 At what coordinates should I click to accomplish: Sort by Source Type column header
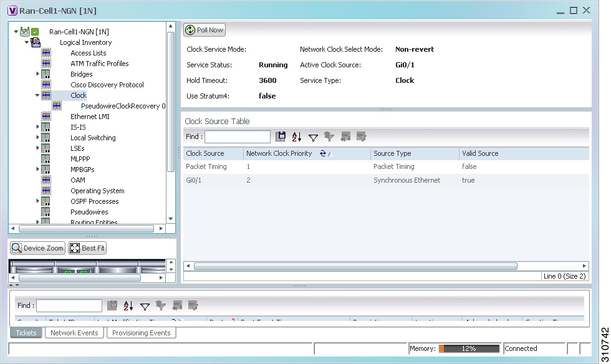tap(415, 153)
